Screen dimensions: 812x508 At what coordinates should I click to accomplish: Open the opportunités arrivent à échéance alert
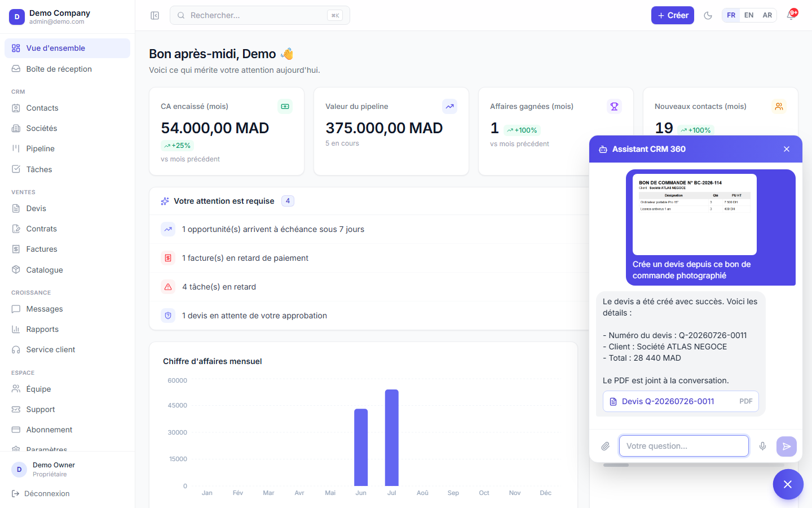pyautogui.click(x=369, y=229)
